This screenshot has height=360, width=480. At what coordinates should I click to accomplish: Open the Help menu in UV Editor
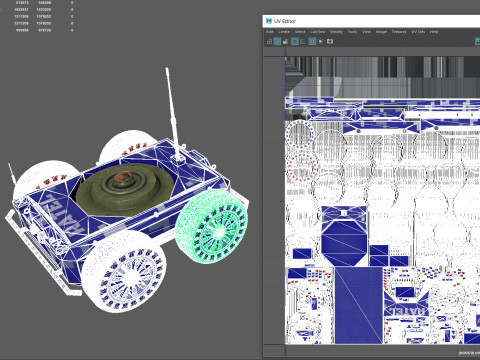pos(434,32)
